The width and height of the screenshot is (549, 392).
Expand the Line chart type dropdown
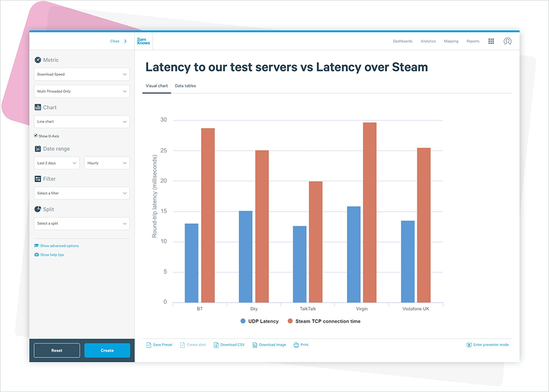pos(82,121)
